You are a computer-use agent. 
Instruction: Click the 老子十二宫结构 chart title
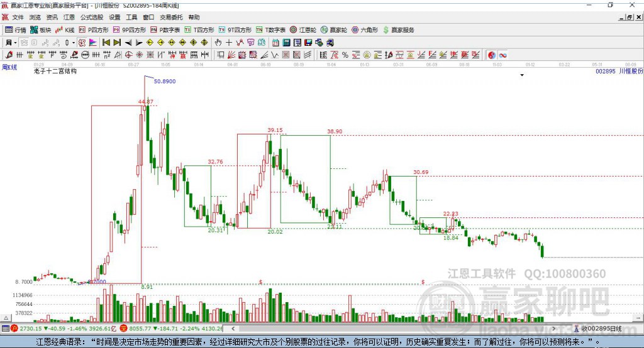pos(55,71)
